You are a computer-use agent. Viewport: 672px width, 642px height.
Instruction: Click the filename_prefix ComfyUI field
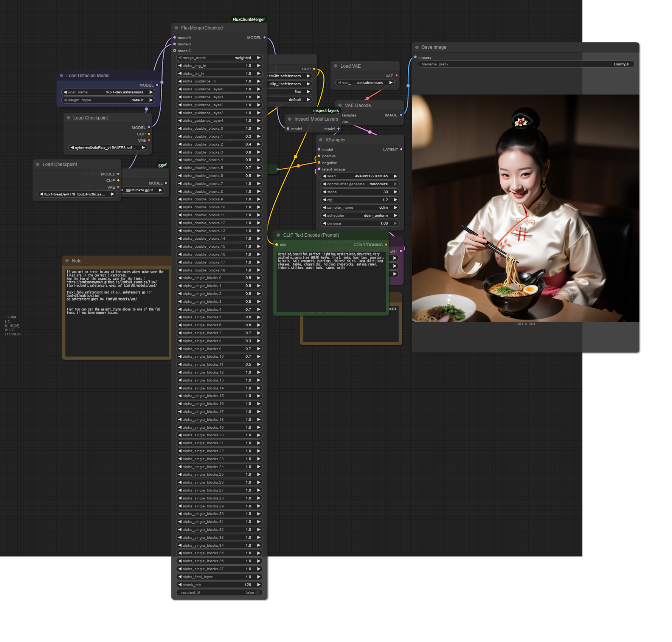pos(525,64)
